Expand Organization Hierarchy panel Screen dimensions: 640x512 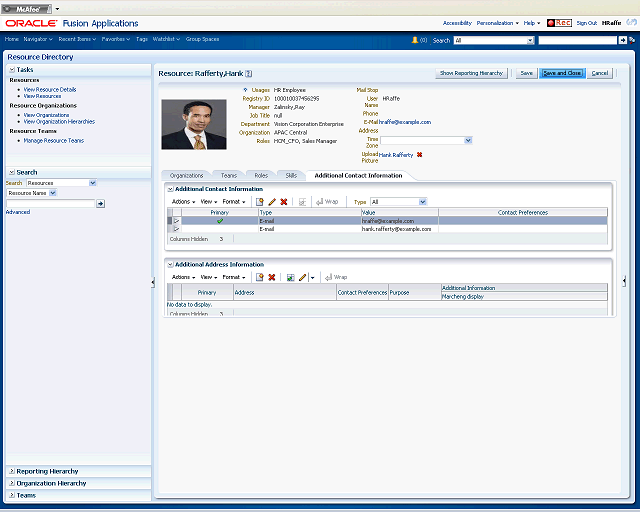12,483
